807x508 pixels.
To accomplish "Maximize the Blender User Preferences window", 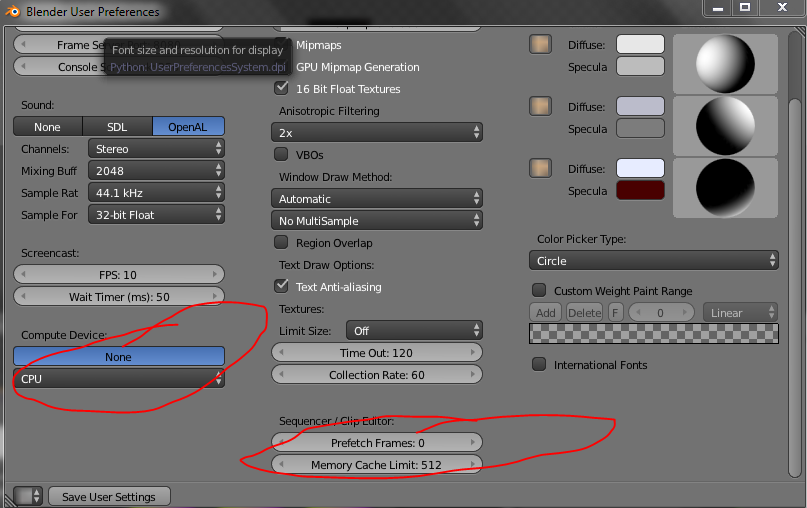I will 745,8.
